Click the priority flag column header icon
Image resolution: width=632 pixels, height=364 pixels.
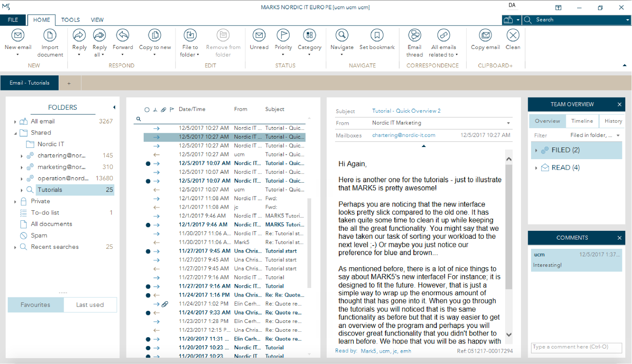172,110
